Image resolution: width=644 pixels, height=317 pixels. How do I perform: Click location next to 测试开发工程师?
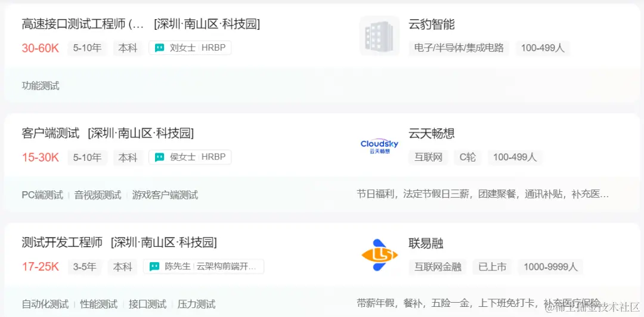(164, 243)
